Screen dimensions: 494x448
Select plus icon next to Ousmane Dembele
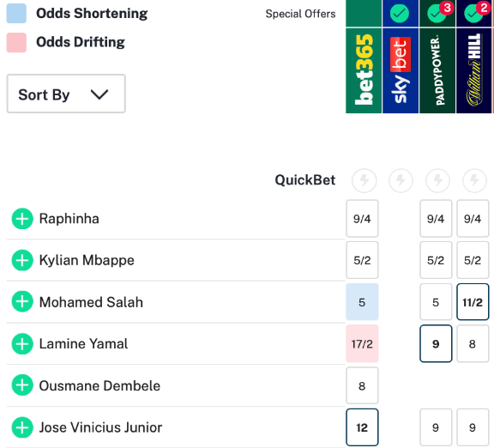pyautogui.click(x=22, y=385)
